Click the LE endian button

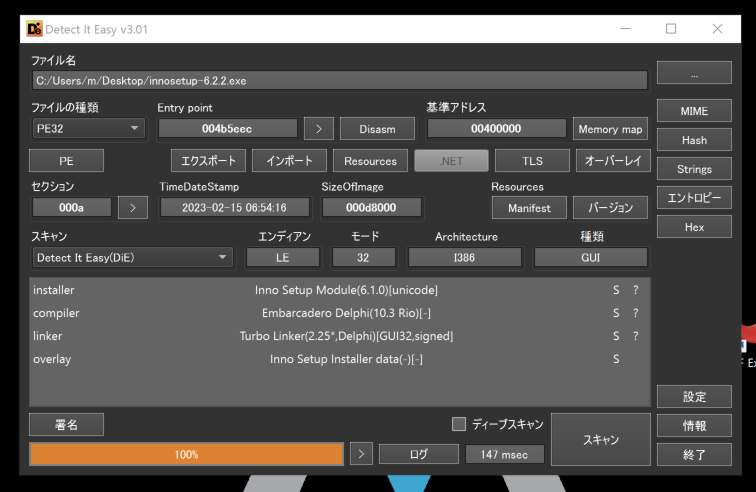[x=283, y=258]
